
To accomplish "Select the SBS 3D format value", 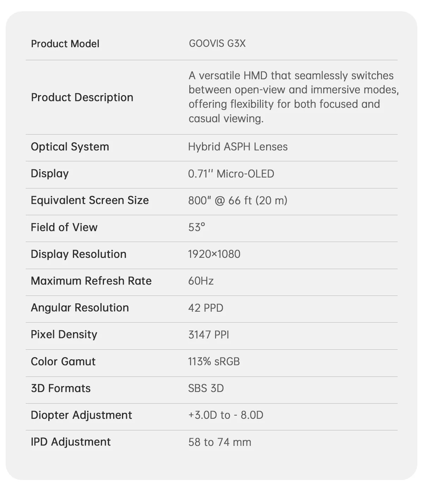I will click(206, 388).
